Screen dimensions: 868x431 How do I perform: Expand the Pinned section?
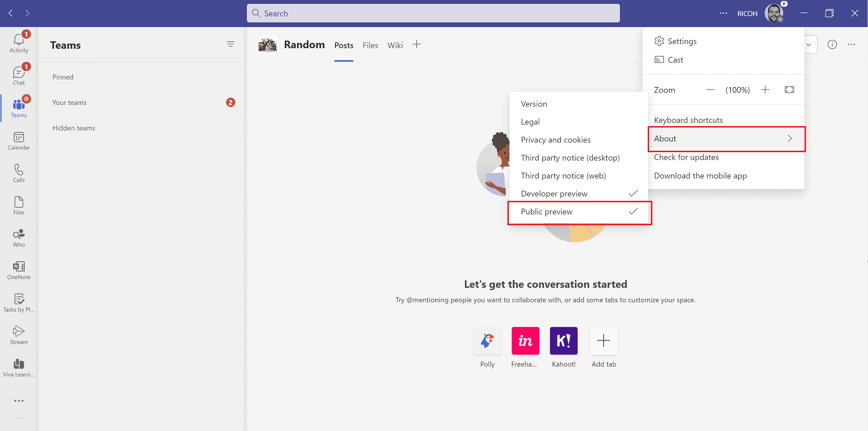(63, 77)
